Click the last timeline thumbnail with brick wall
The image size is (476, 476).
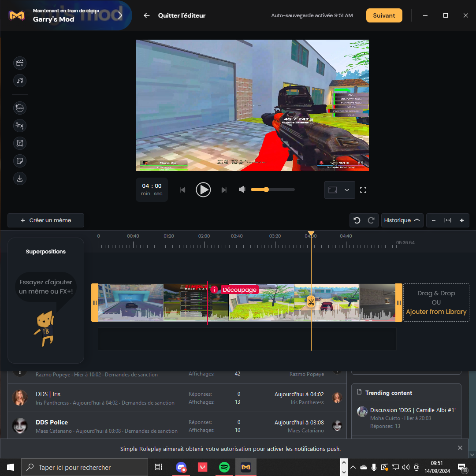[377, 303]
